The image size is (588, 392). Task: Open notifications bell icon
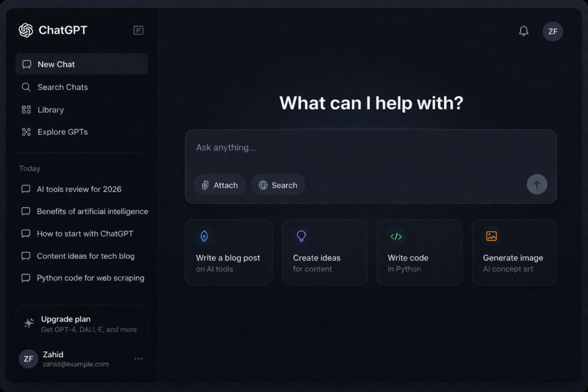(524, 31)
